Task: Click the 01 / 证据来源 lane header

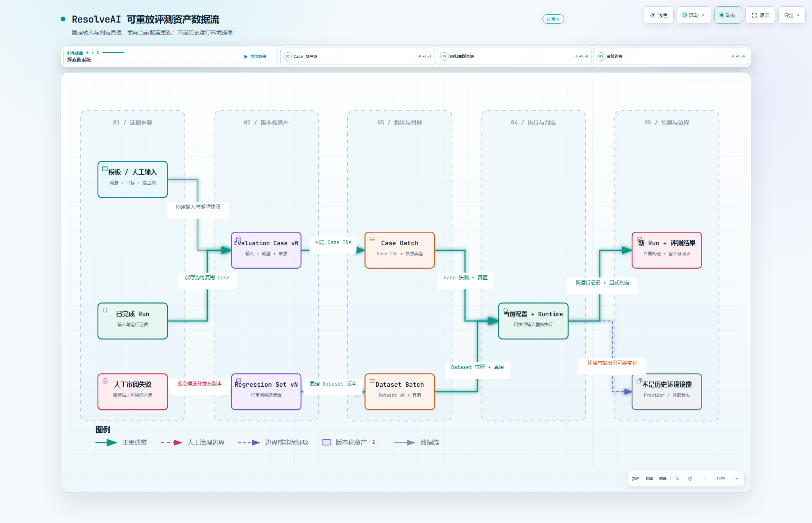Action: click(132, 122)
